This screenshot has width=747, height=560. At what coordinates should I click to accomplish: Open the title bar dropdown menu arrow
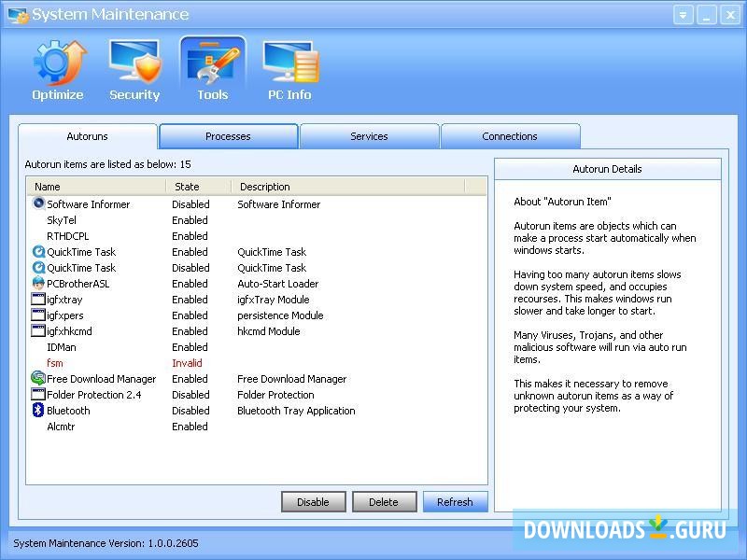[684, 15]
